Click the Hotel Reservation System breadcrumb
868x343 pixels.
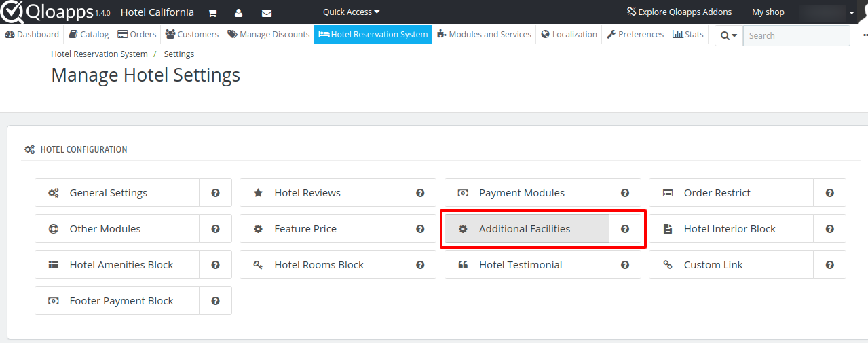pos(99,54)
